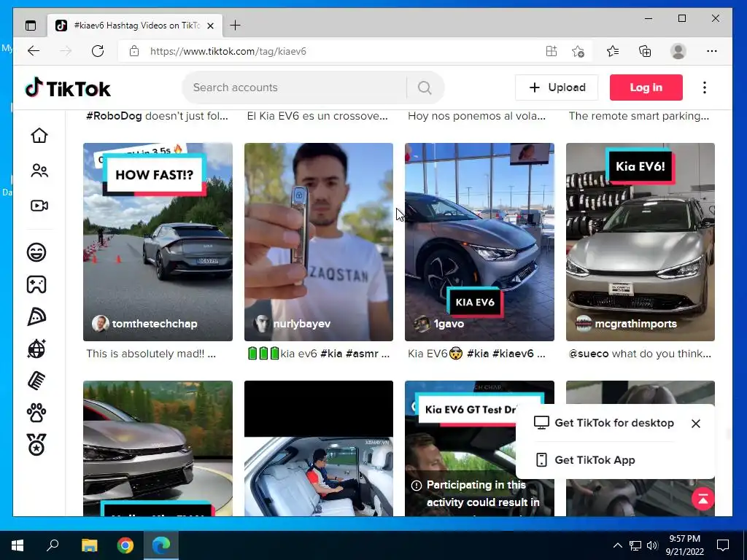Image resolution: width=747 pixels, height=560 pixels.
Task: Open Windows taskbar search
Action: pos(53,545)
